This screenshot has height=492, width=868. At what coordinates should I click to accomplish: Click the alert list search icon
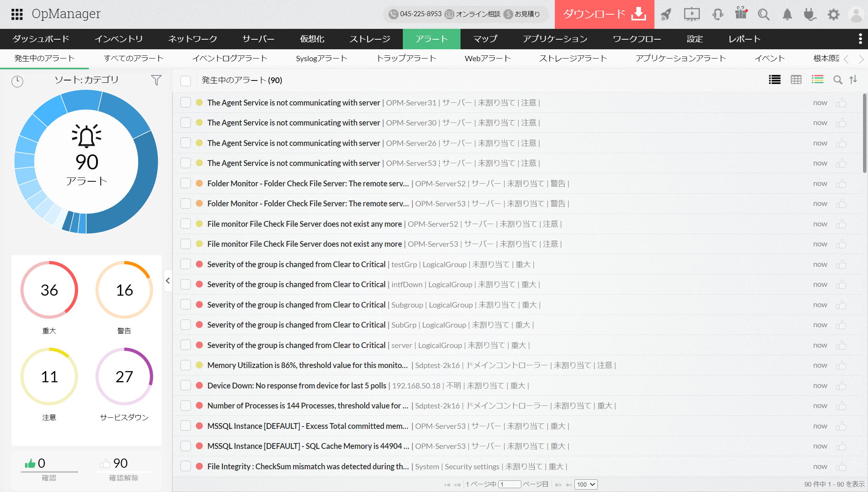(x=837, y=80)
